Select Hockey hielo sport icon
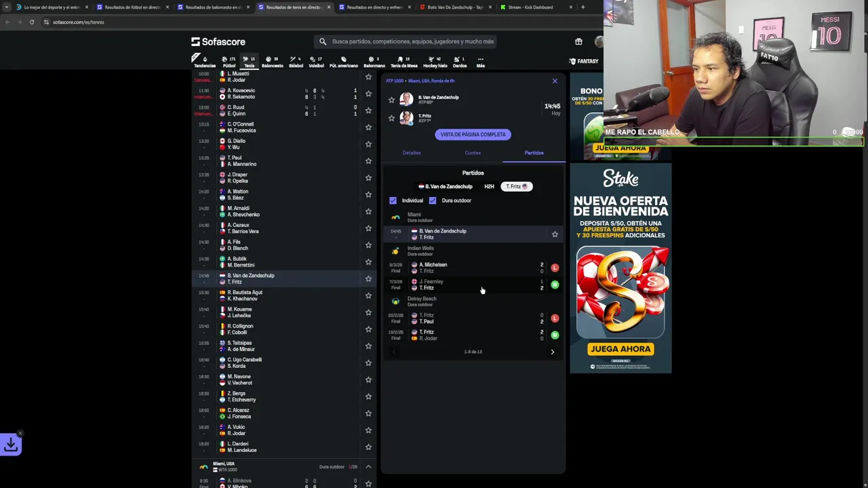868x488 pixels. (x=435, y=62)
